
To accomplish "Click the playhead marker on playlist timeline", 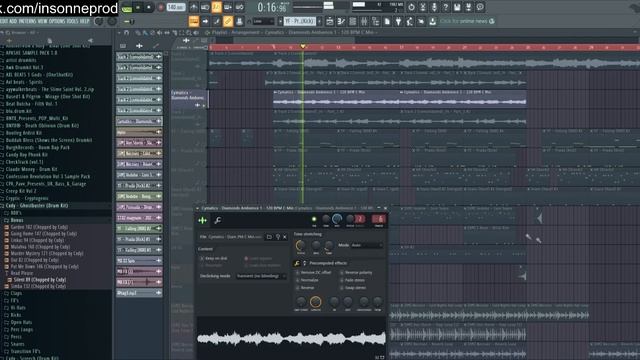I will tap(303, 47).
